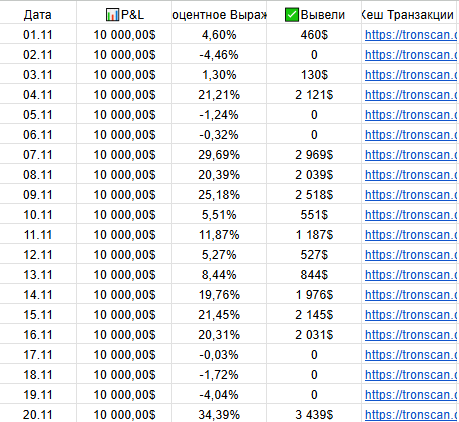459x422 pixels.
Task: Select the 21,21% cell
Action: coord(219,94)
